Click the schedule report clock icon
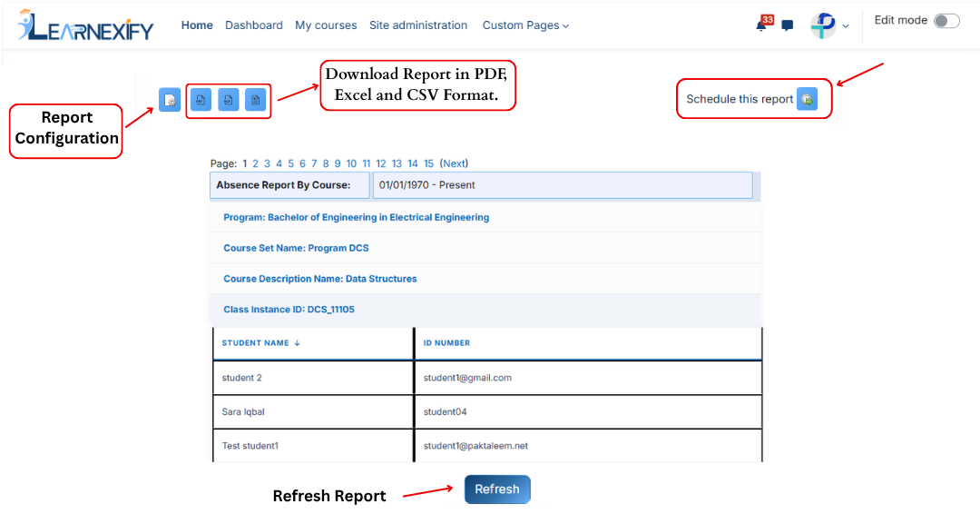980x514 pixels. pyautogui.click(x=807, y=99)
